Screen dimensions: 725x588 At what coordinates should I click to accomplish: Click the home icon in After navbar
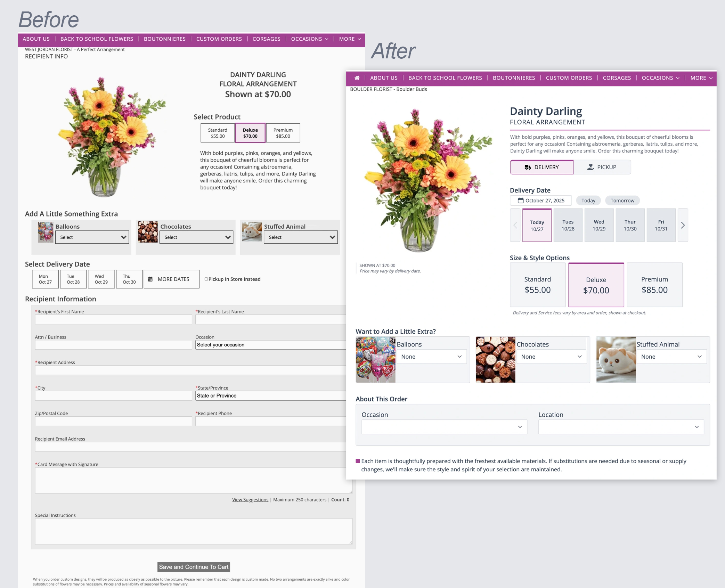357,78
